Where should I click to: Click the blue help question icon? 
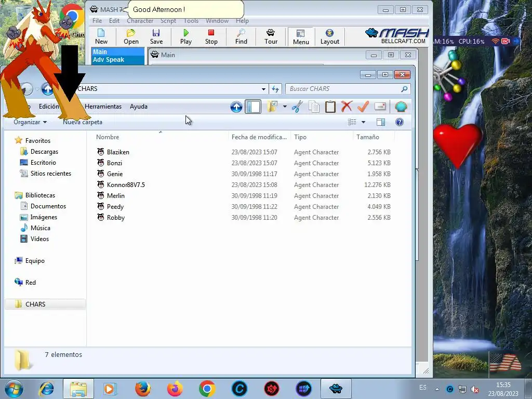click(x=400, y=122)
